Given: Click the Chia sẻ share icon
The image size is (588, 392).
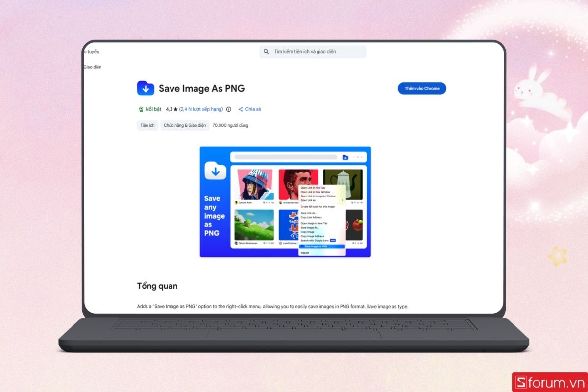Looking at the screenshot, I should [241, 109].
